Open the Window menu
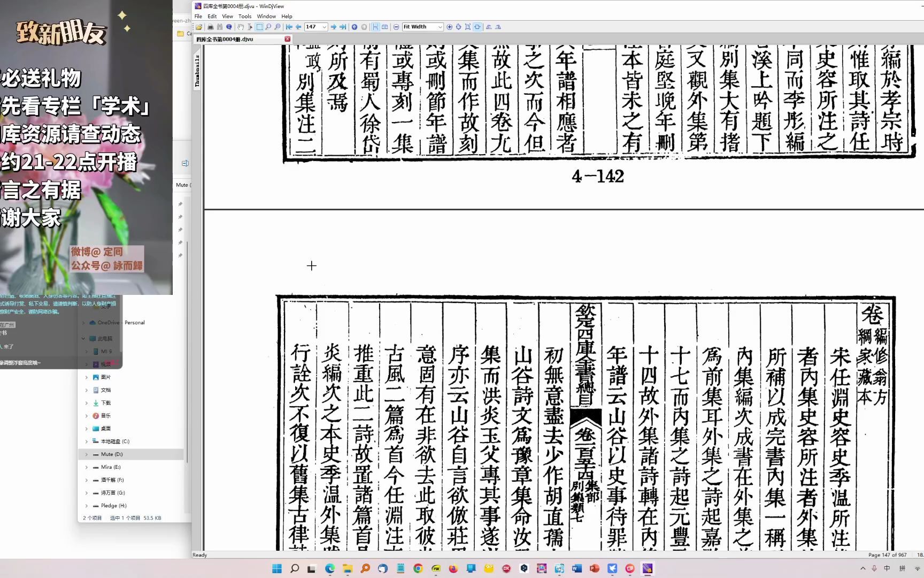Image resolution: width=924 pixels, height=578 pixels. pyautogui.click(x=266, y=16)
